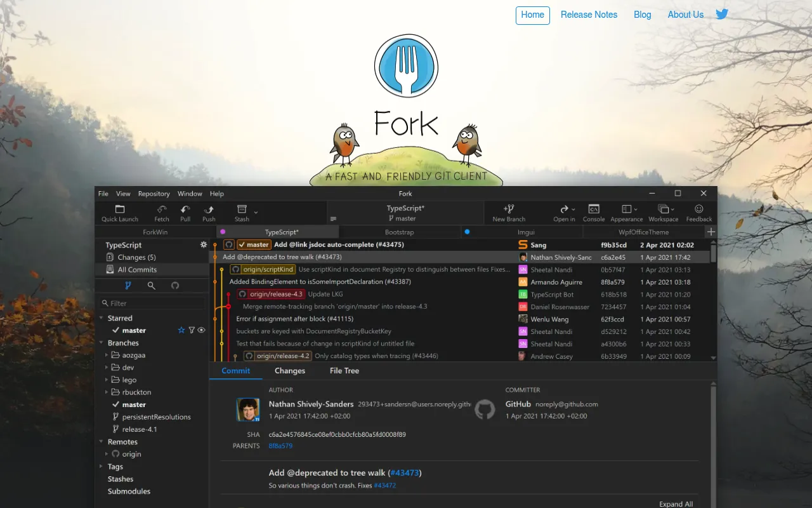Switch to the File Tree tab

coord(344,371)
